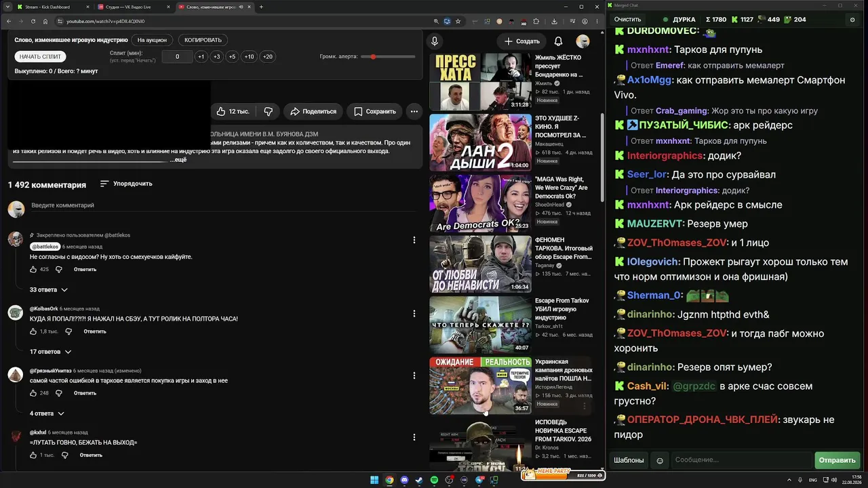Like the pinned @battlekos comment
The height and width of the screenshot is (488, 868).
tap(33, 269)
